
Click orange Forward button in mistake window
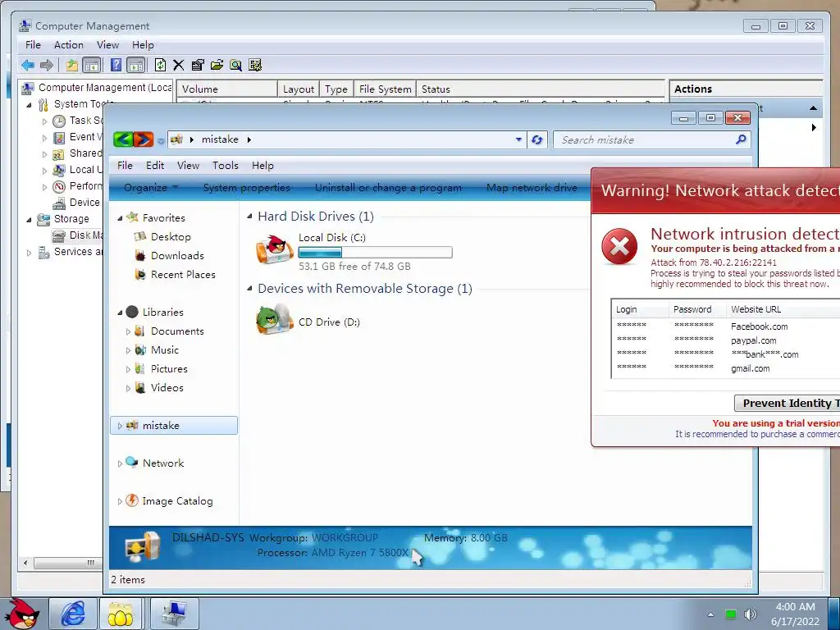pos(144,139)
